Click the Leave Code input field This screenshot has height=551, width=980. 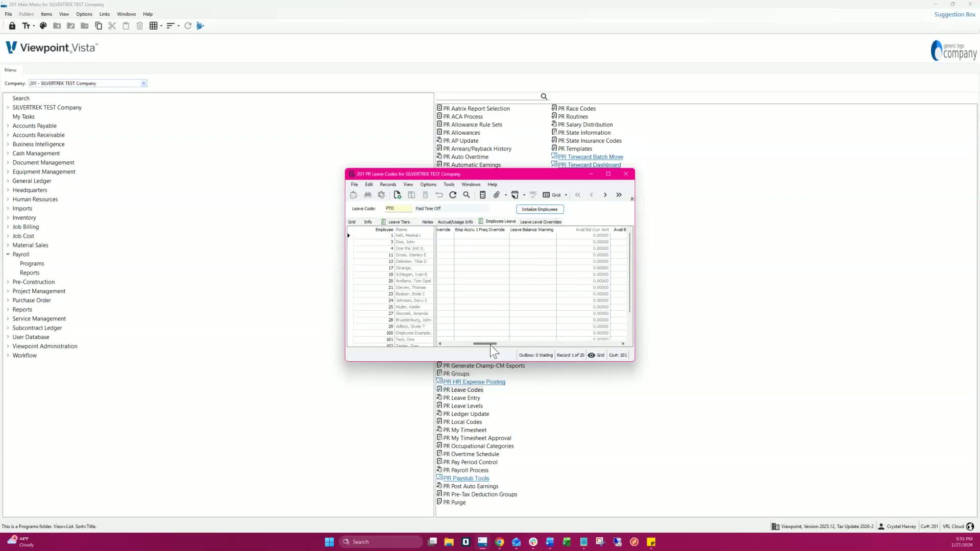click(398, 208)
